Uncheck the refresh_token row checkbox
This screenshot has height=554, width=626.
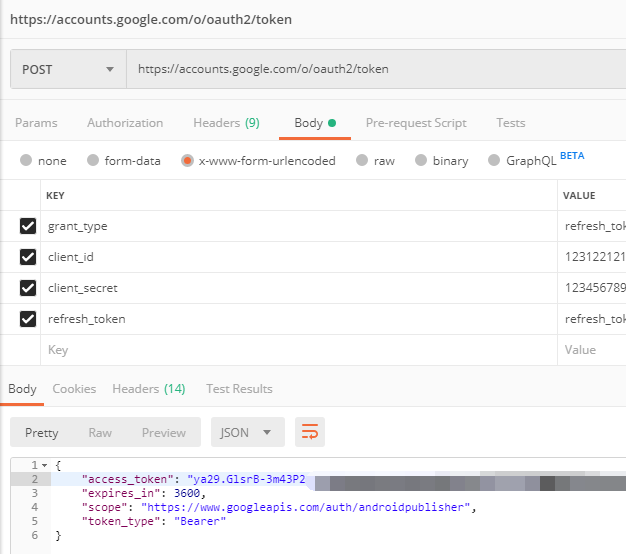(x=28, y=319)
